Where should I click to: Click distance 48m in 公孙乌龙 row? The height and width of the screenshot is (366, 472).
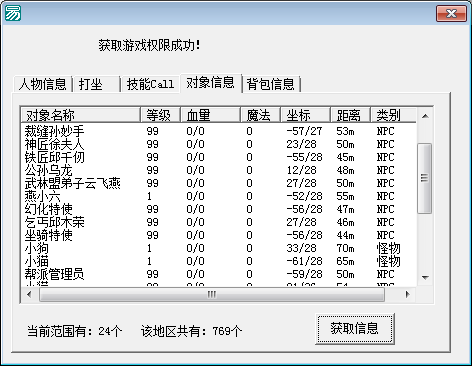click(x=345, y=170)
